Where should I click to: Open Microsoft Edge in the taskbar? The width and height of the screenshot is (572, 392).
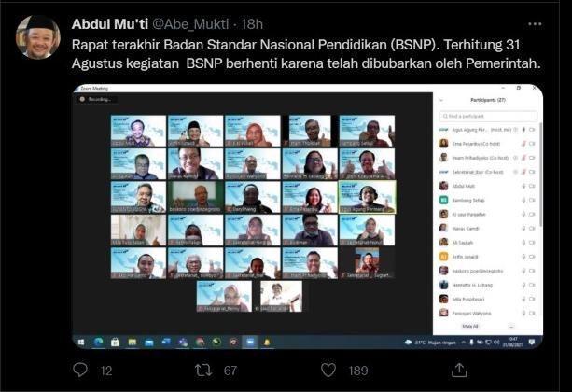[98, 342]
